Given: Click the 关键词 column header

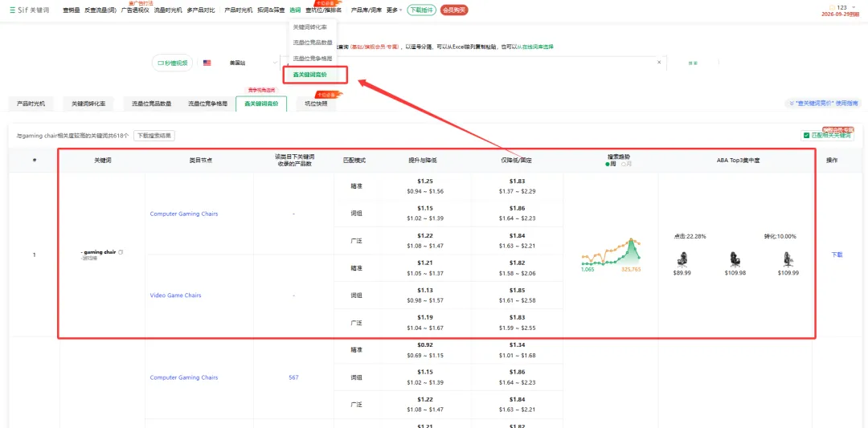Looking at the screenshot, I should [x=102, y=161].
